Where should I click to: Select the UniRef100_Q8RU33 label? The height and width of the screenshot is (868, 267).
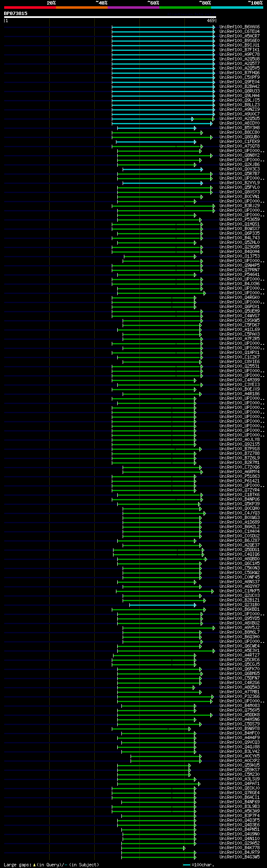pos(239,91)
